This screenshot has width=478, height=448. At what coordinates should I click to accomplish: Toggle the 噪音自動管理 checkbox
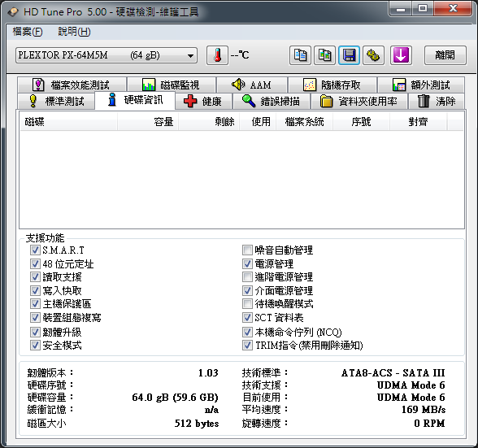tap(247, 250)
